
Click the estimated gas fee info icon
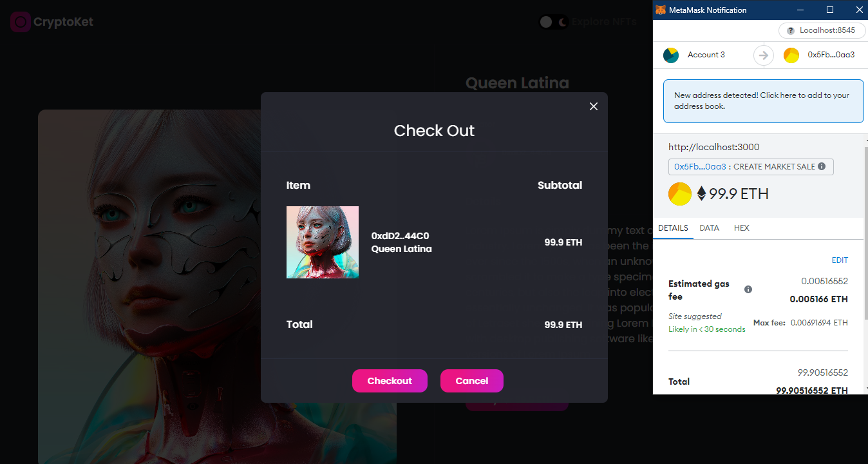coord(748,289)
